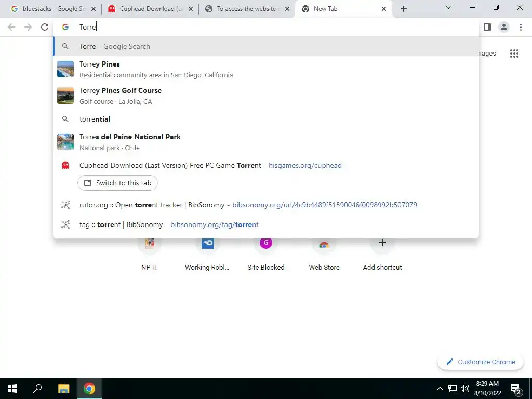This screenshot has height=399, width=532.
Task: Open the Windows Start menu
Action: click(x=12, y=389)
